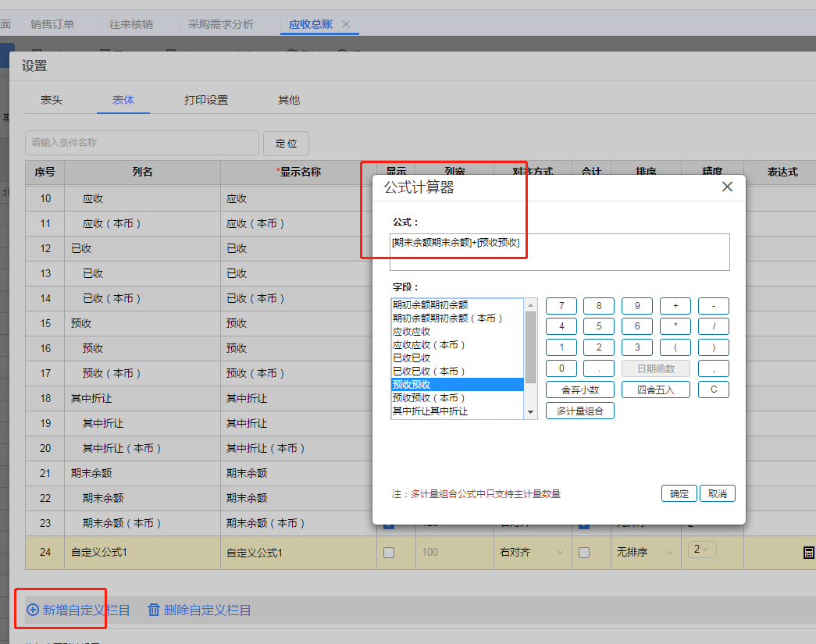Click the 定位 button
The height and width of the screenshot is (644, 816).
(287, 143)
